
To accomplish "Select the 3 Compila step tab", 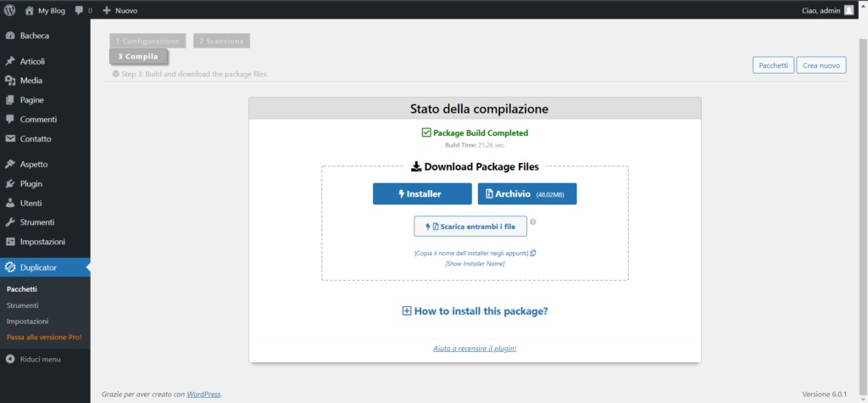I will [x=138, y=57].
